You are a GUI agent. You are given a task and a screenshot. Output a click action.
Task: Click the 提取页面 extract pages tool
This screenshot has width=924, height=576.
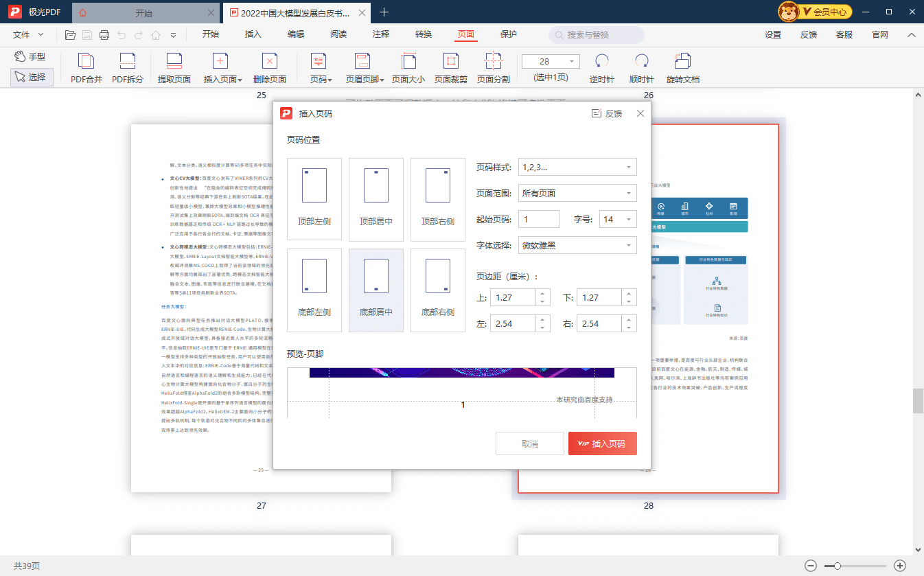pos(174,69)
